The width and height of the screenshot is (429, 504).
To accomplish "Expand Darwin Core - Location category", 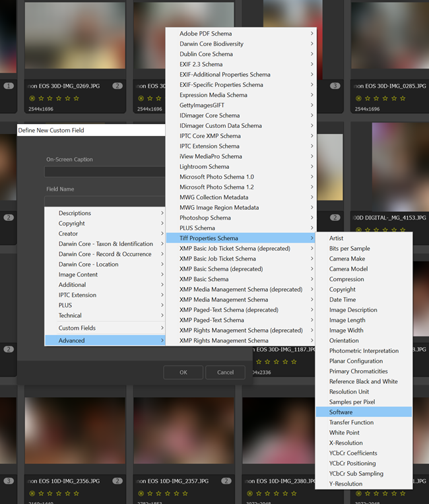I will pos(105,265).
